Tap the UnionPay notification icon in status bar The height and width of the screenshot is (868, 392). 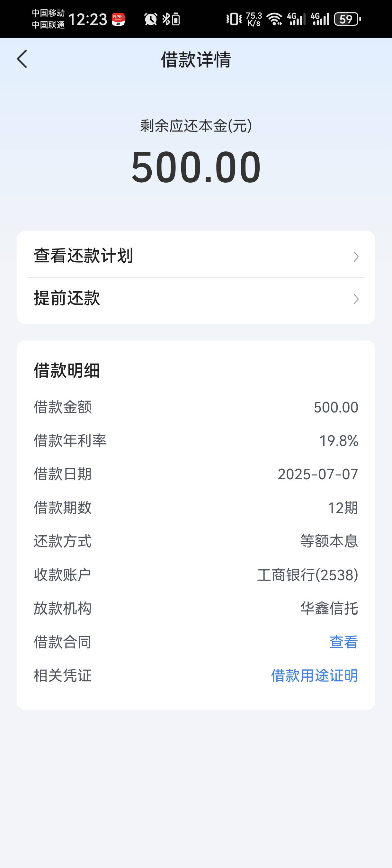[118, 19]
